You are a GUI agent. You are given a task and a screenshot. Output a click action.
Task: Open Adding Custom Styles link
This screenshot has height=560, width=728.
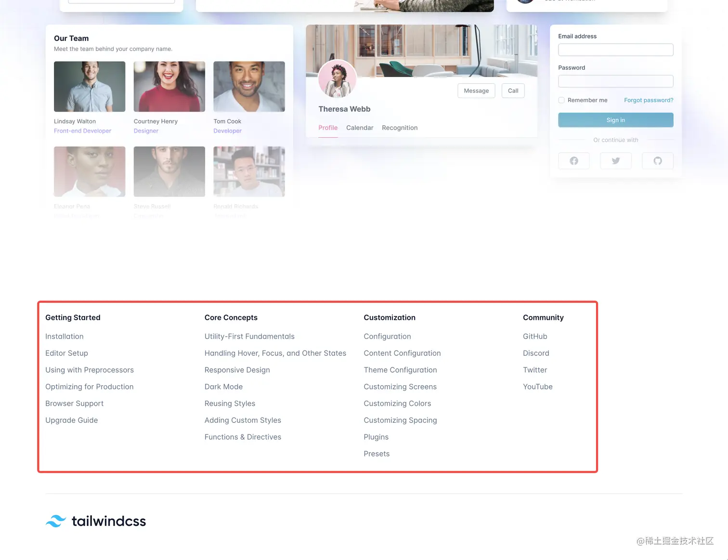(243, 420)
